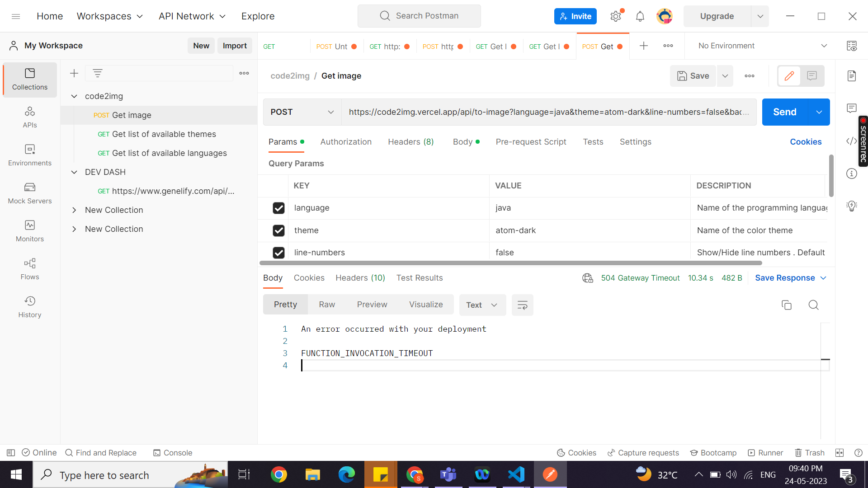Open the Test Results tab
The height and width of the screenshot is (488, 868).
click(x=420, y=278)
